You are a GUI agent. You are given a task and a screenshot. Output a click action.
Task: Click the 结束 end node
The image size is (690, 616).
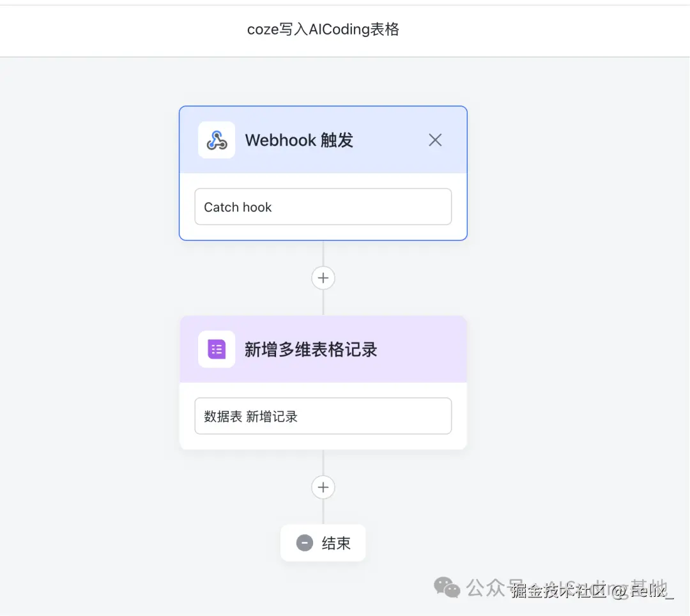(x=323, y=543)
